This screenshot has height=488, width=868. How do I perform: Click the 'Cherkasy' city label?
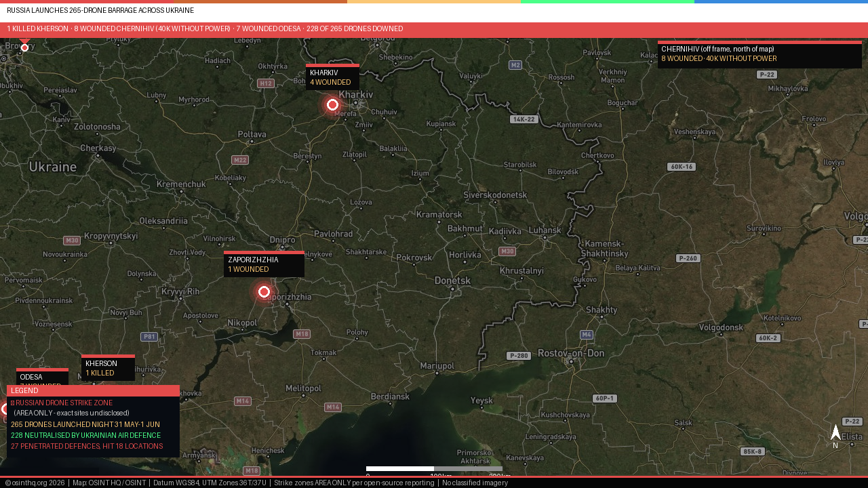pos(98,148)
